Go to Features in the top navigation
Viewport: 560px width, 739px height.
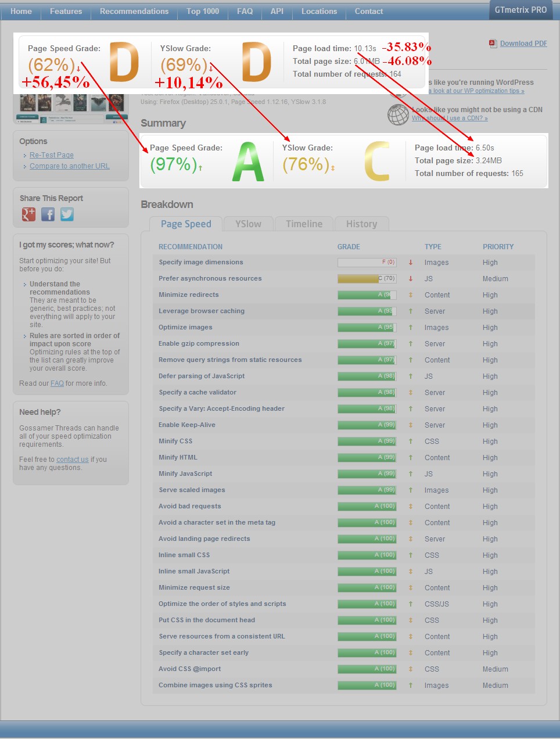[x=66, y=11]
